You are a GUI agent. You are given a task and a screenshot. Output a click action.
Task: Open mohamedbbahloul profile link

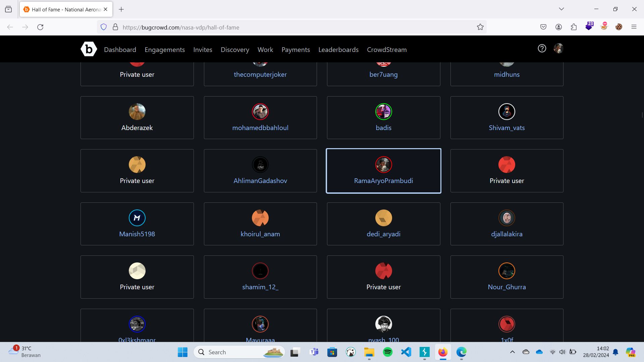pyautogui.click(x=260, y=128)
